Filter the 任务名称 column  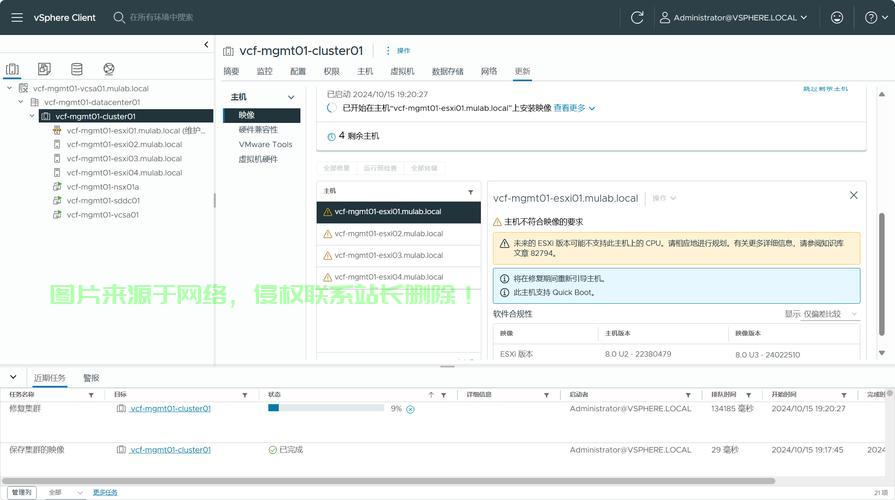(x=91, y=395)
